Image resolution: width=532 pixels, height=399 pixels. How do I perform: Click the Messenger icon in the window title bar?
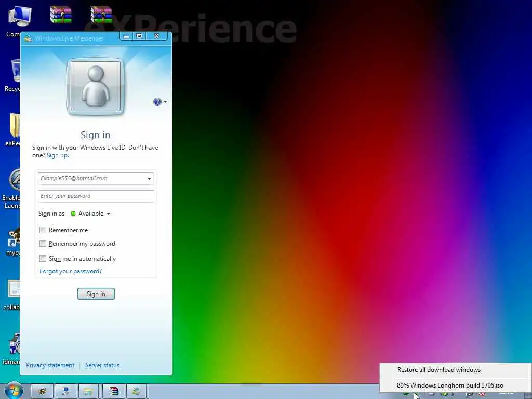coord(28,38)
